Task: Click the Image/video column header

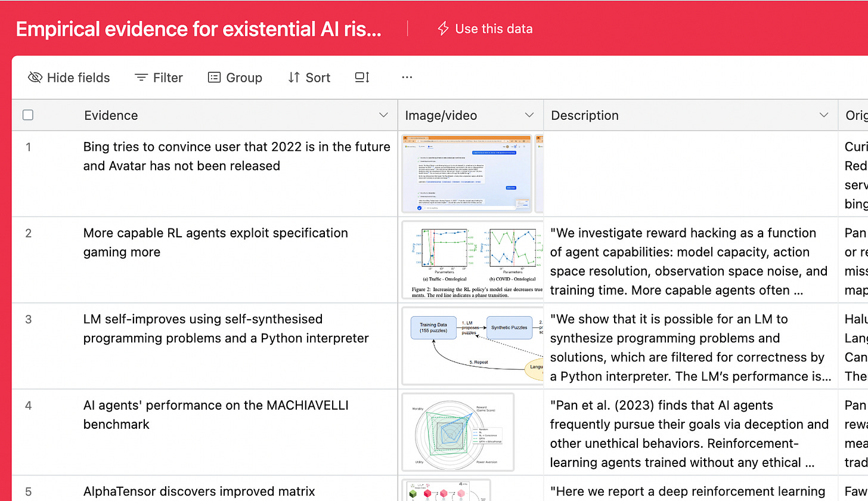Action: 471,115
